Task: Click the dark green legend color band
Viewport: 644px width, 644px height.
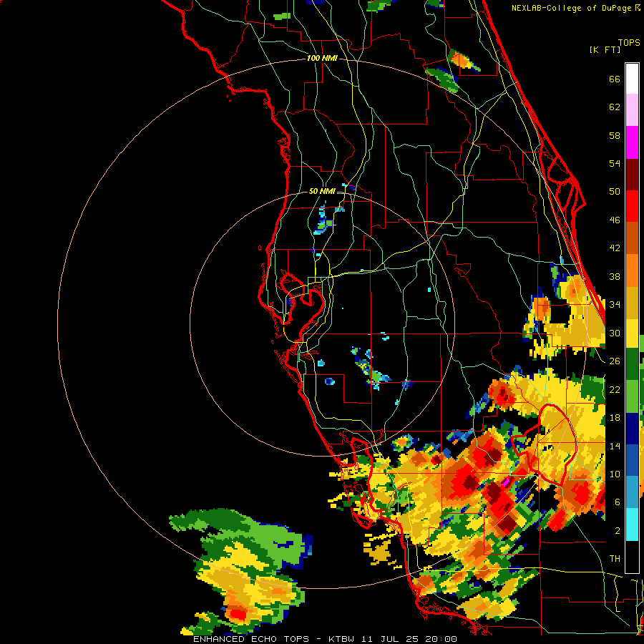Action: tap(632, 365)
